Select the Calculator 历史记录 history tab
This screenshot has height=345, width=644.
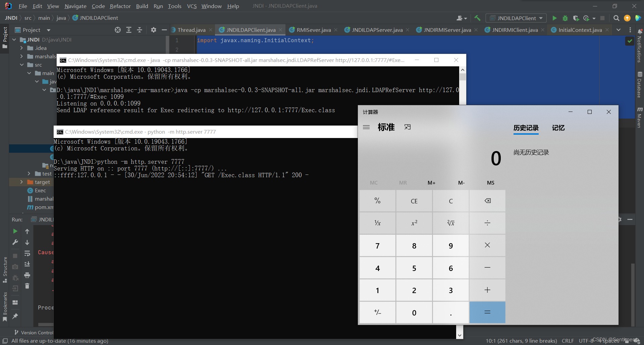526,128
